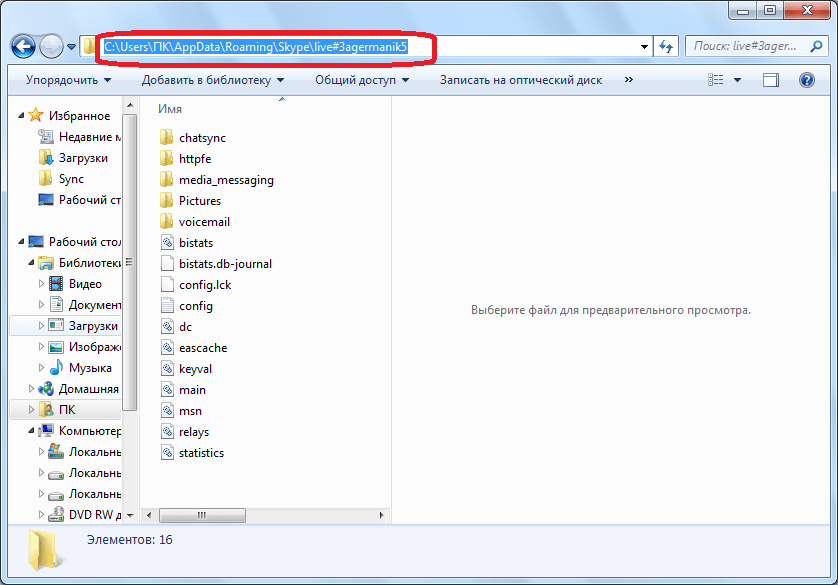Click the Help question mark icon
The height and width of the screenshot is (585, 838).
click(x=806, y=80)
